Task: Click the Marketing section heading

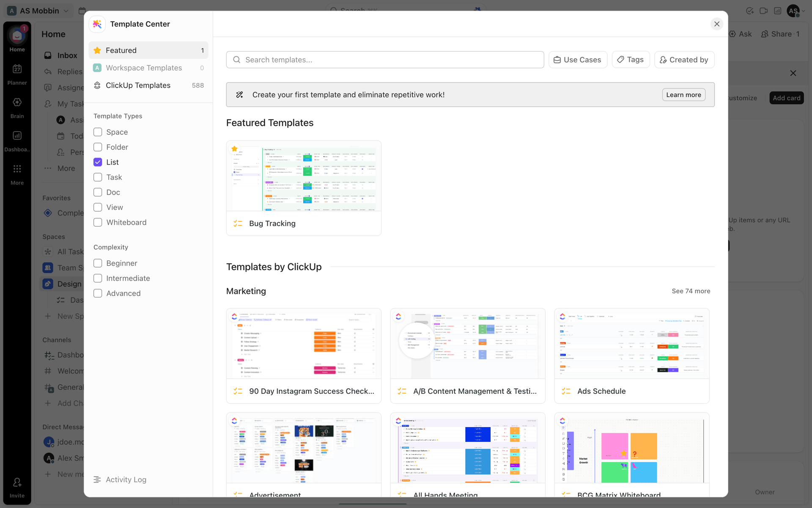Action: (x=246, y=291)
